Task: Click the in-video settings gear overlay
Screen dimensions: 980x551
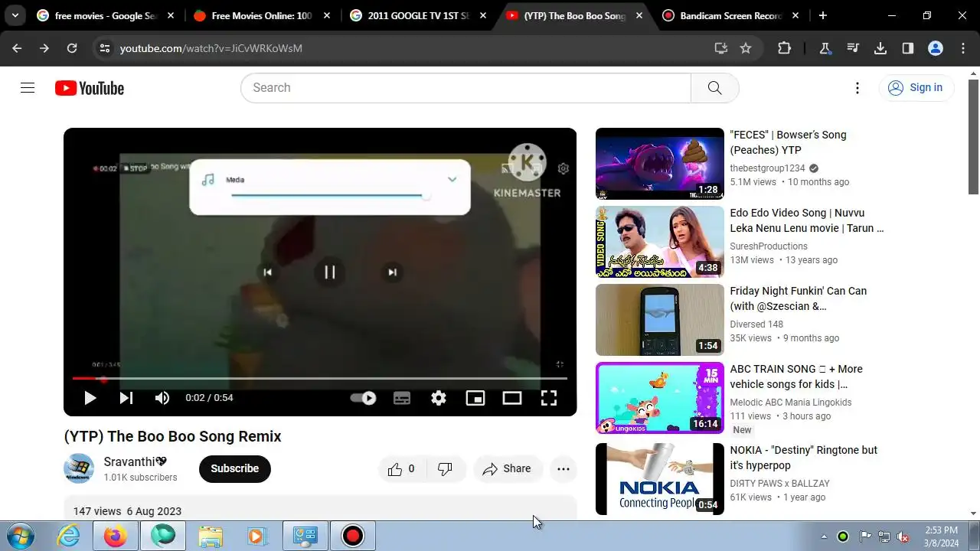Action: tap(563, 168)
